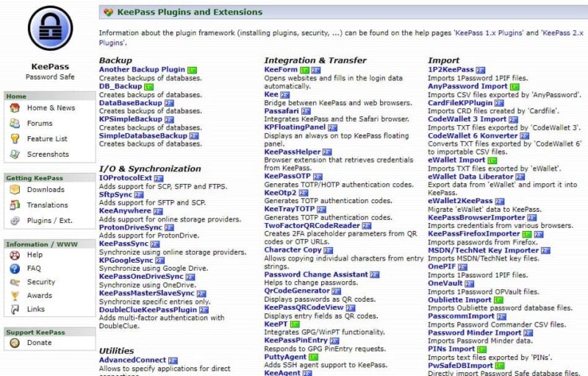Screen dimensions: 588x376
Task: Open the QrCodeGenerator plugin link
Action: (x=297, y=291)
